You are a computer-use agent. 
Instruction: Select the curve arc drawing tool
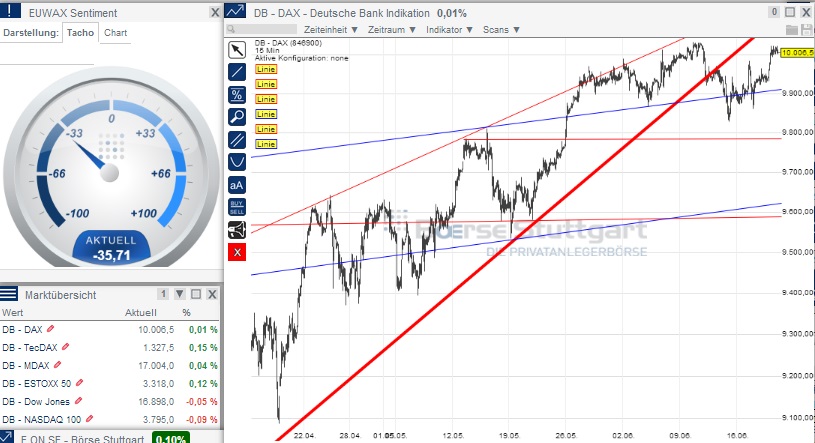[237, 162]
